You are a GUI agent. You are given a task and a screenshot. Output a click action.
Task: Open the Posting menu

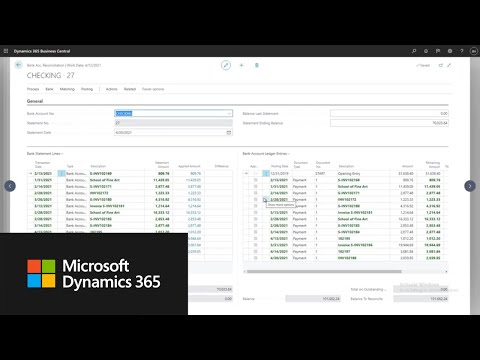[x=87, y=89]
